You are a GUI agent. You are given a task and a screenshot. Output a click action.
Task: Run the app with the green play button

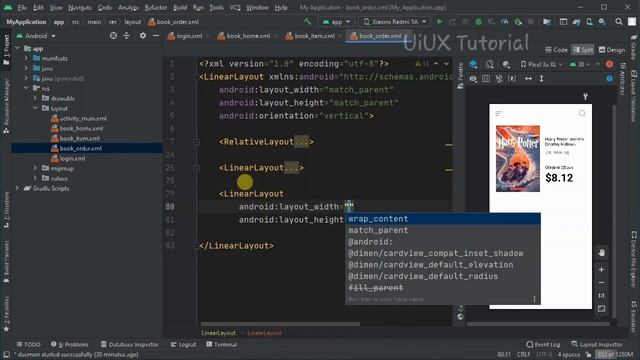point(440,22)
